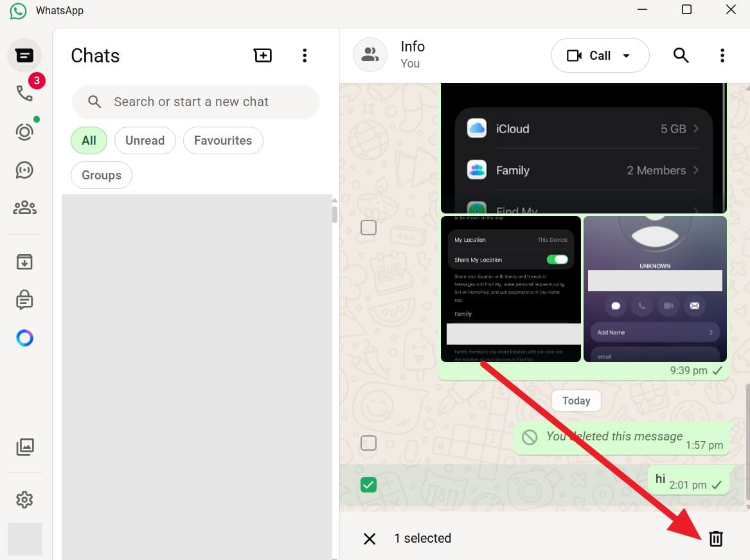Click the 'hi' message bubble
The width and height of the screenshot is (750, 560).
tap(688, 480)
